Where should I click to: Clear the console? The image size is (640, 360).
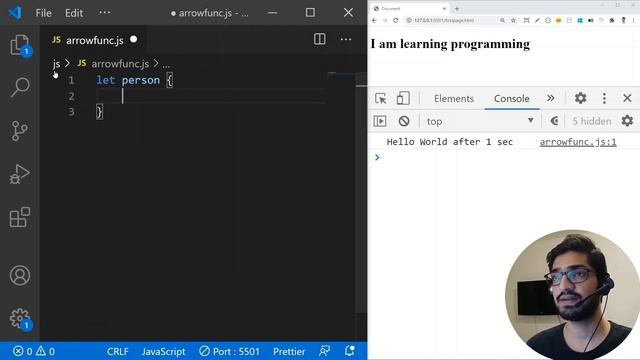404,121
